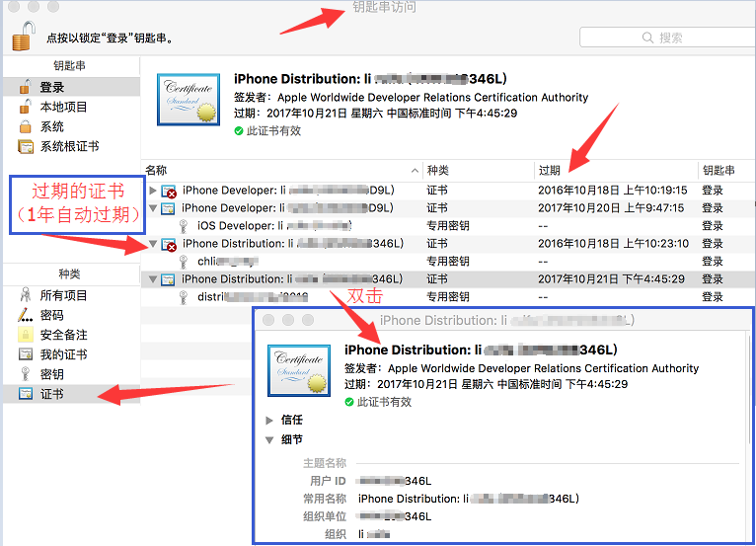Click date 2017年10月21日 下午4:45:29 in list

[x=611, y=278]
